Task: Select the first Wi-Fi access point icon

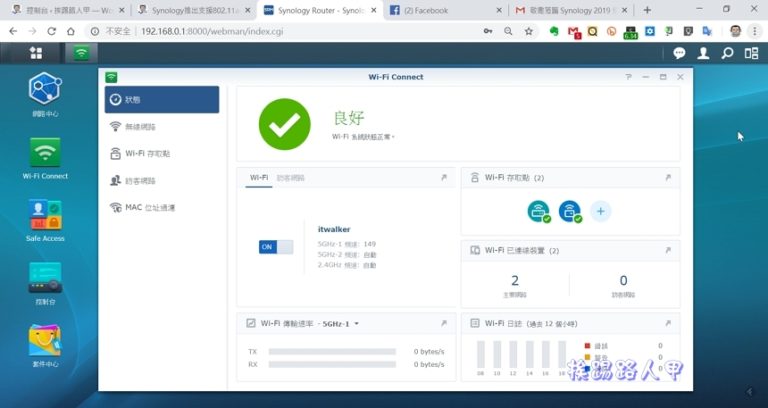Action: (539, 211)
